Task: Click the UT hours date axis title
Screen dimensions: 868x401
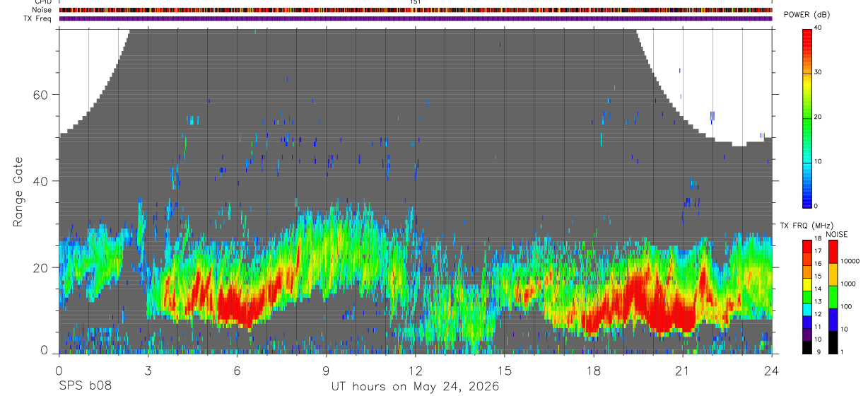Action: point(416,386)
